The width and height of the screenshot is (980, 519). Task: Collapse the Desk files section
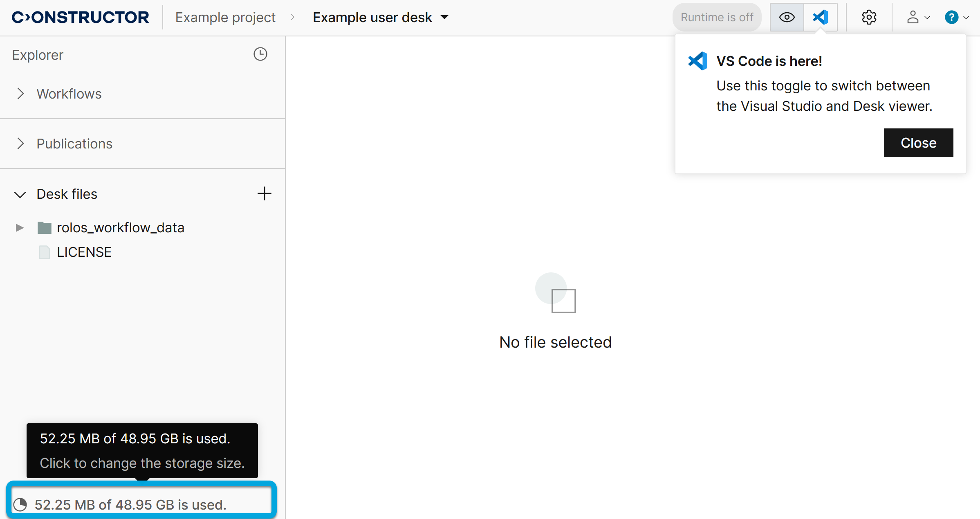click(x=20, y=194)
